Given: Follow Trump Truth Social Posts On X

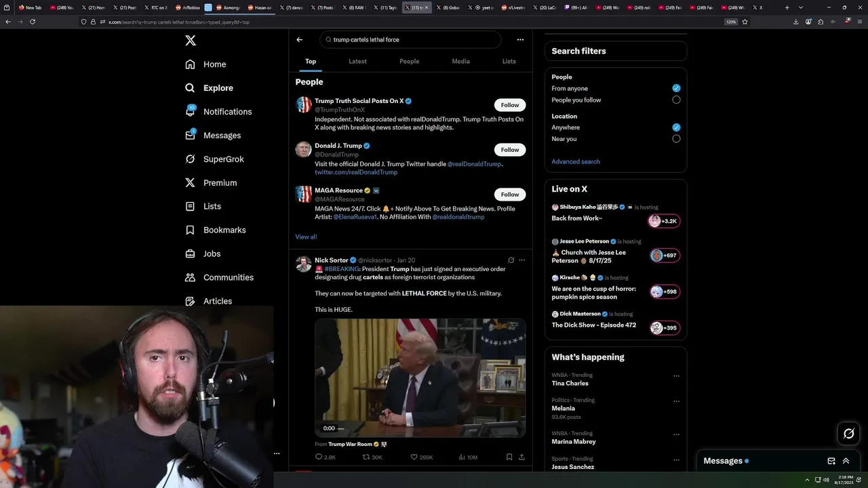Looking at the screenshot, I should click(510, 105).
